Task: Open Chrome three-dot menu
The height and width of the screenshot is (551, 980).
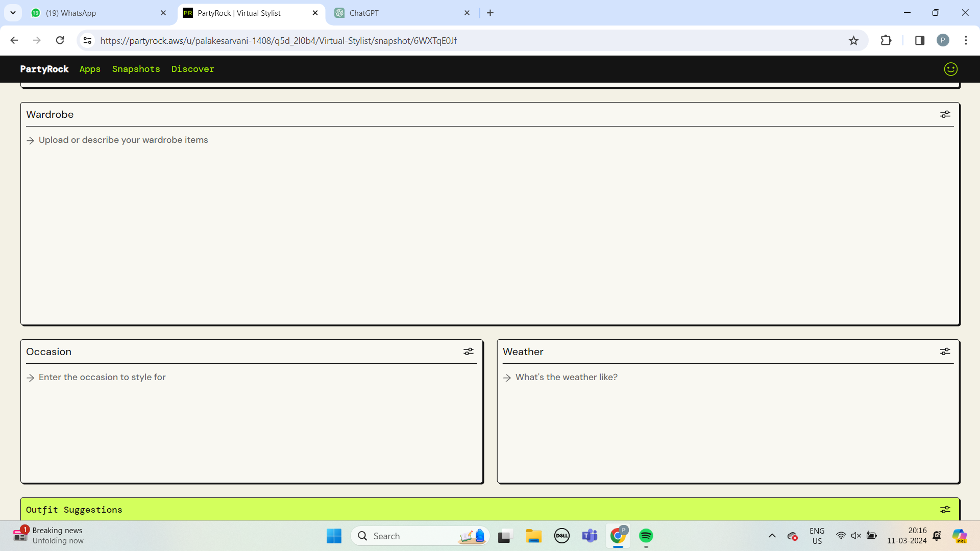Action: click(966, 40)
